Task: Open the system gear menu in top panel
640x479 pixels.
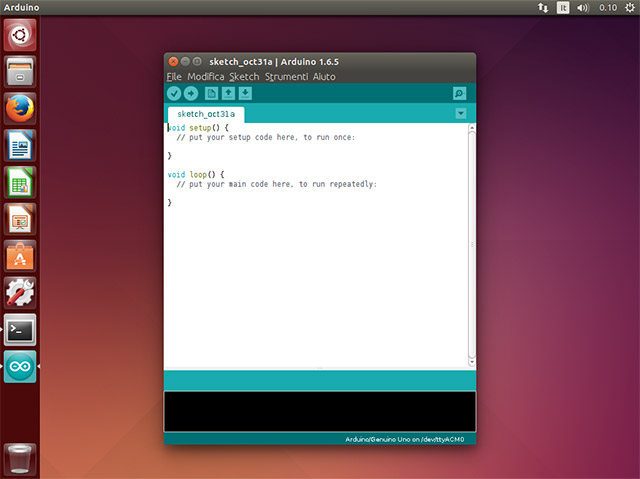Action: pyautogui.click(x=628, y=7)
